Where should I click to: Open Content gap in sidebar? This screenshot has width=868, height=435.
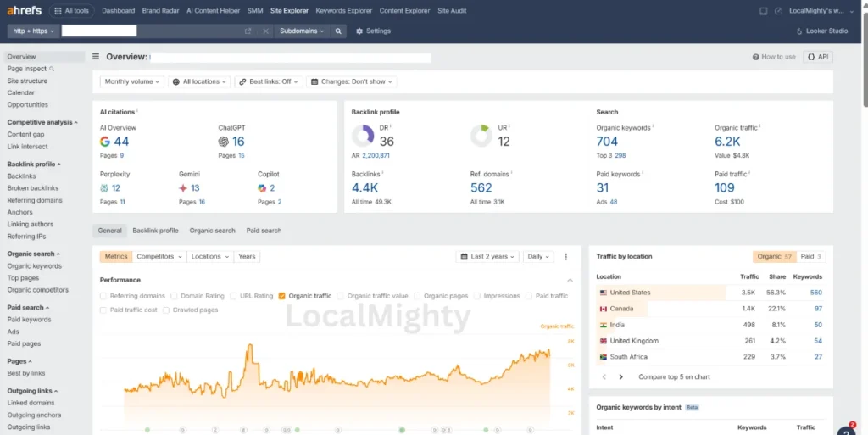25,135
